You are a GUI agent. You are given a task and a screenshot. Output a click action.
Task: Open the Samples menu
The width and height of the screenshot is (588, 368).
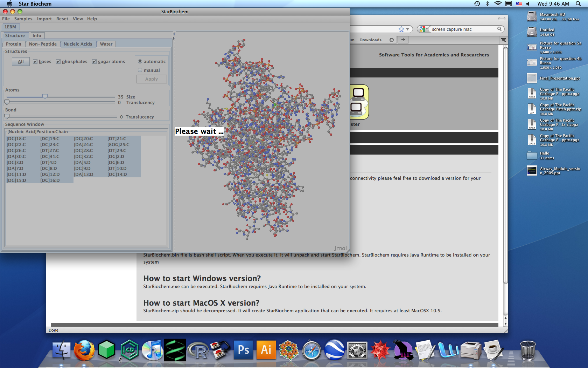[x=23, y=19]
